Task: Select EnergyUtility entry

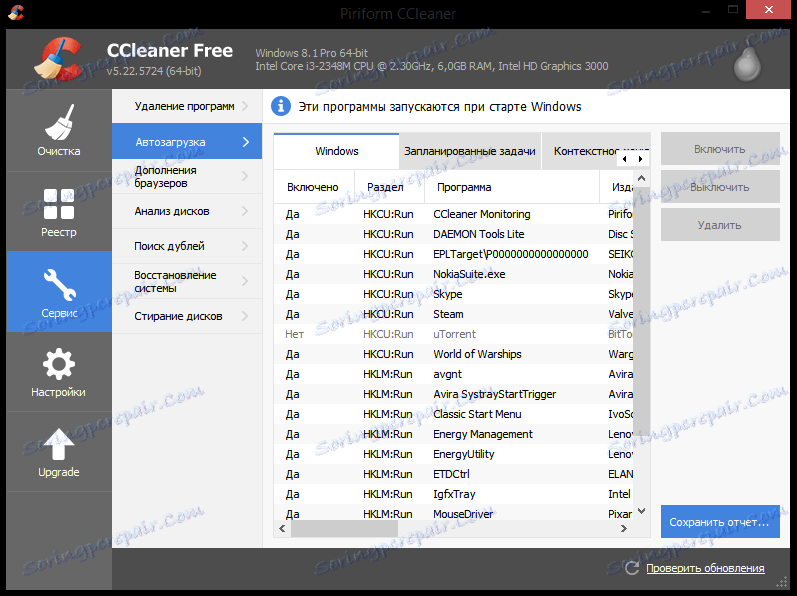Action: [454, 454]
